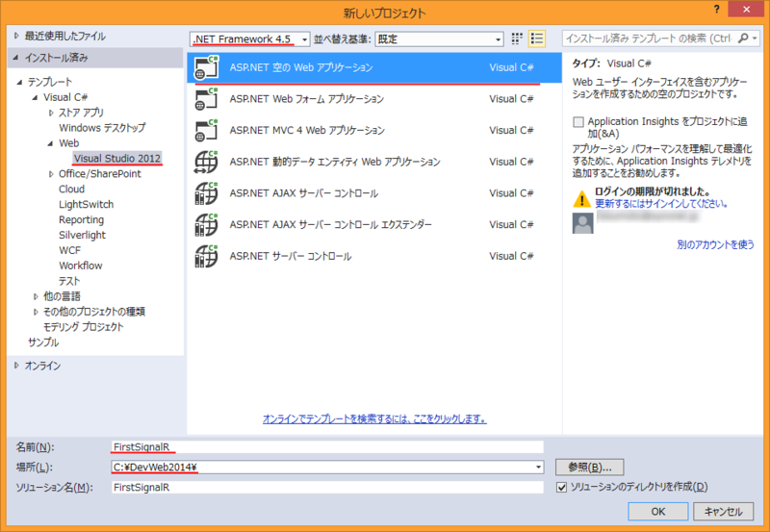Click the ソリューション名 input field
Viewport: 770px width, 532px height.
tap(327, 488)
